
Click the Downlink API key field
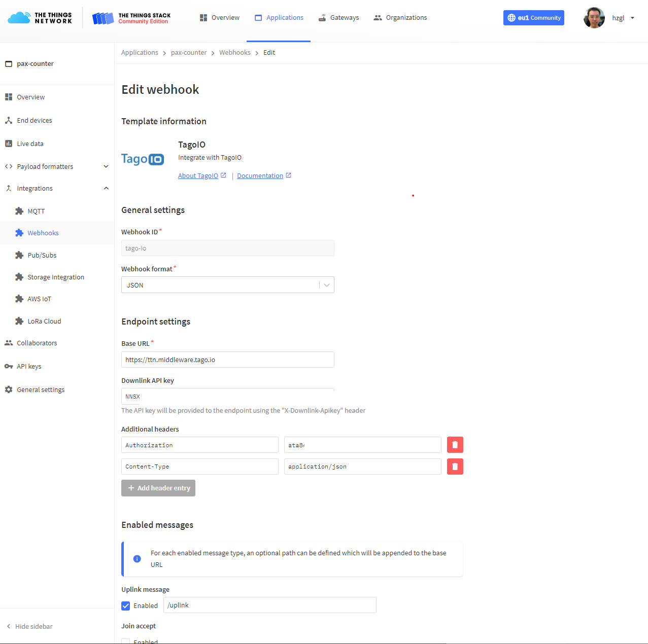point(228,396)
